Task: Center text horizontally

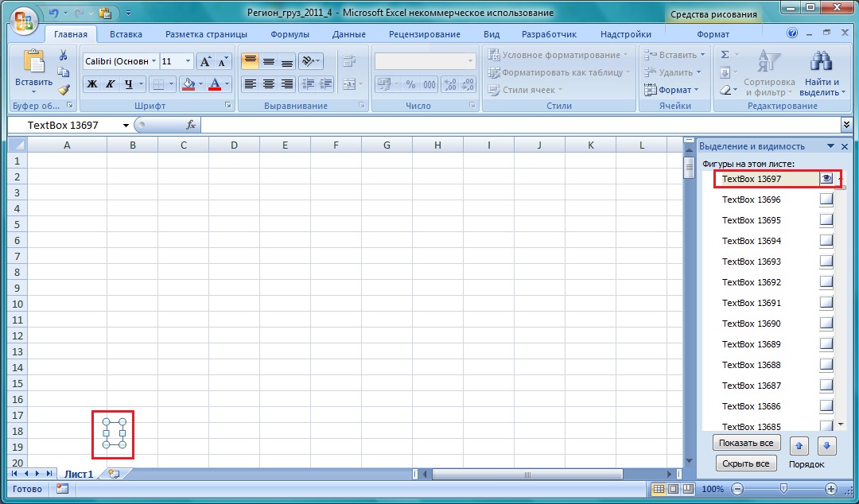Action: tap(269, 83)
